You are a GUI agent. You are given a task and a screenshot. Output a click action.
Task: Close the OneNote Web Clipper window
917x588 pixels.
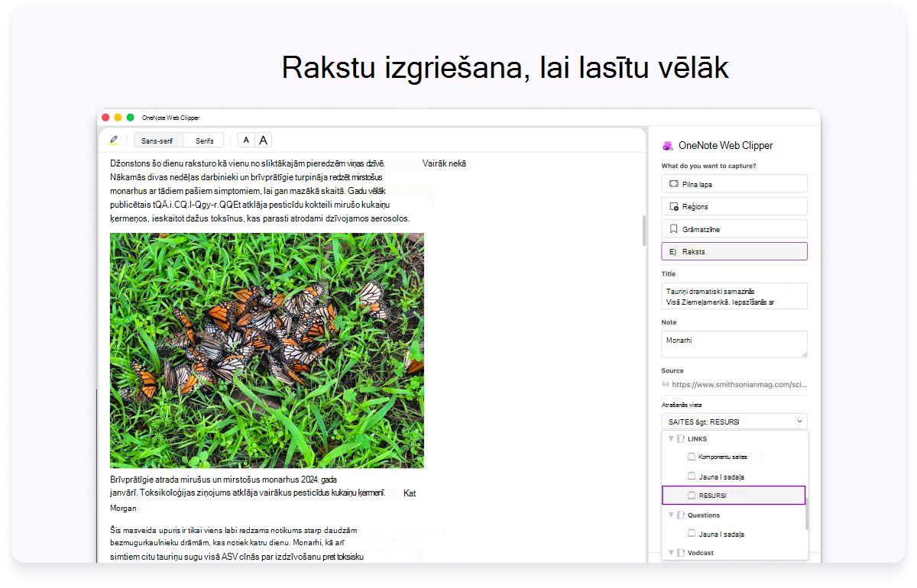105,118
